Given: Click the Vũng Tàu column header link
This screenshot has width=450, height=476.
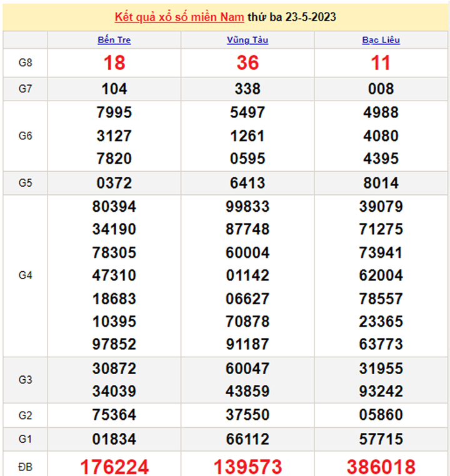Looking at the screenshot, I should 247,40.
